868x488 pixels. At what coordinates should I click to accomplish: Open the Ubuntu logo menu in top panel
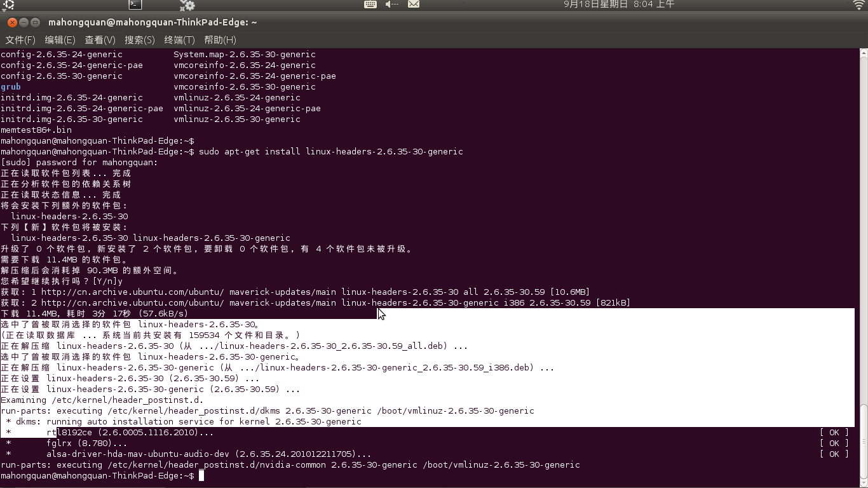pos(8,4)
